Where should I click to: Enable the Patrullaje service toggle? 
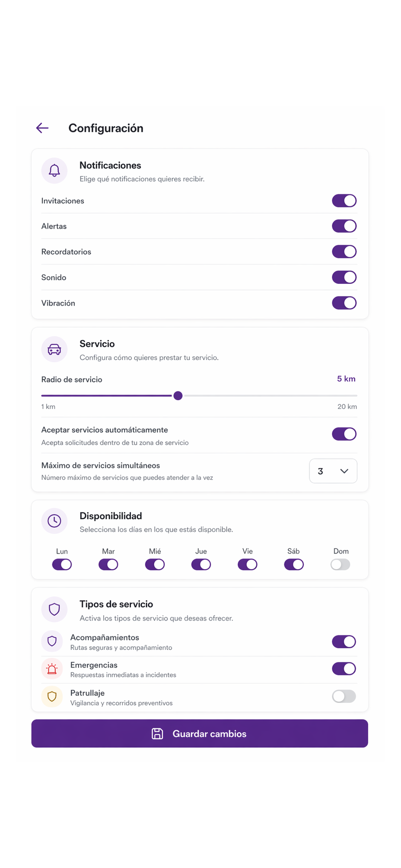tap(344, 696)
